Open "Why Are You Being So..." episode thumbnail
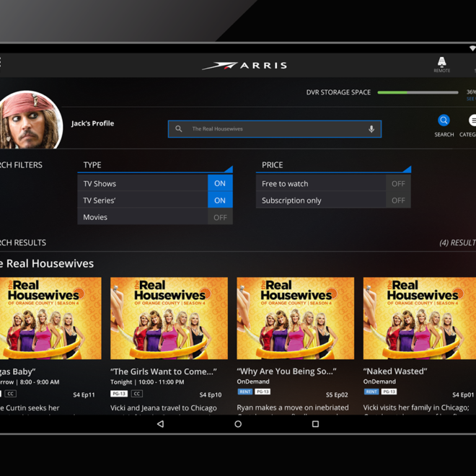Viewport: 476px width, 476px height. [x=296, y=318]
